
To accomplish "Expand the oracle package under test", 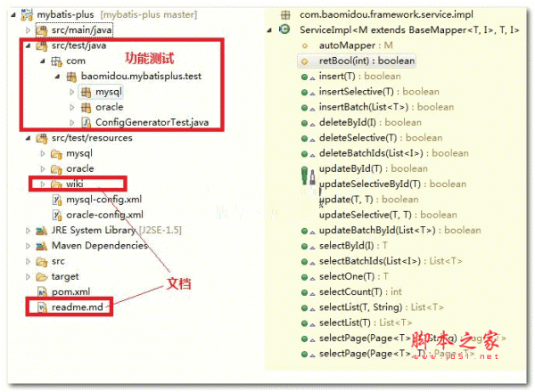I will 71,108.
